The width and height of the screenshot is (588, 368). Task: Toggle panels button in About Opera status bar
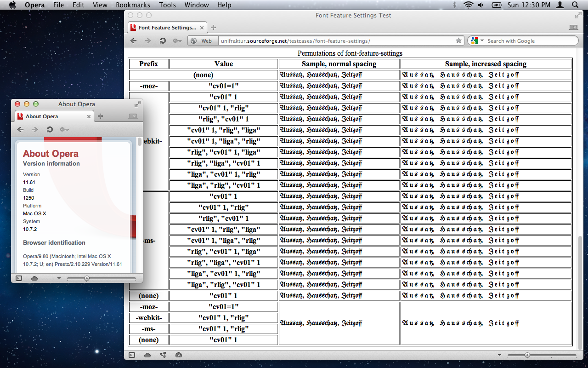19,278
